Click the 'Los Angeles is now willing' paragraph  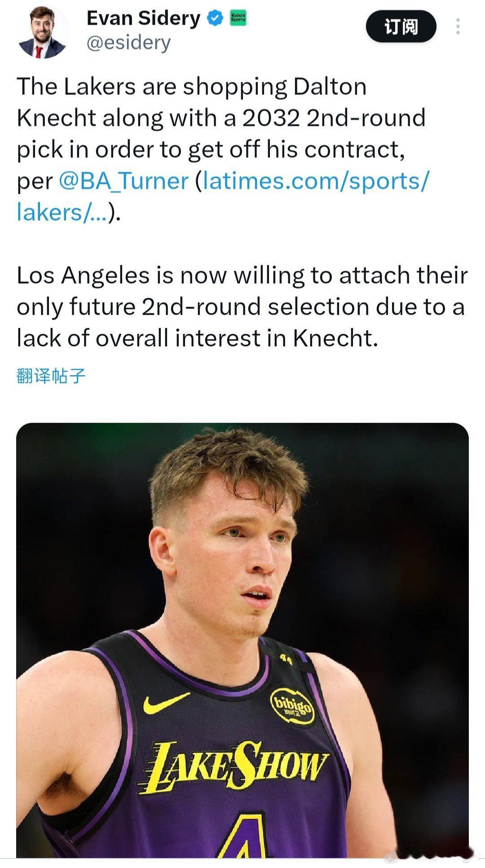[242, 307]
